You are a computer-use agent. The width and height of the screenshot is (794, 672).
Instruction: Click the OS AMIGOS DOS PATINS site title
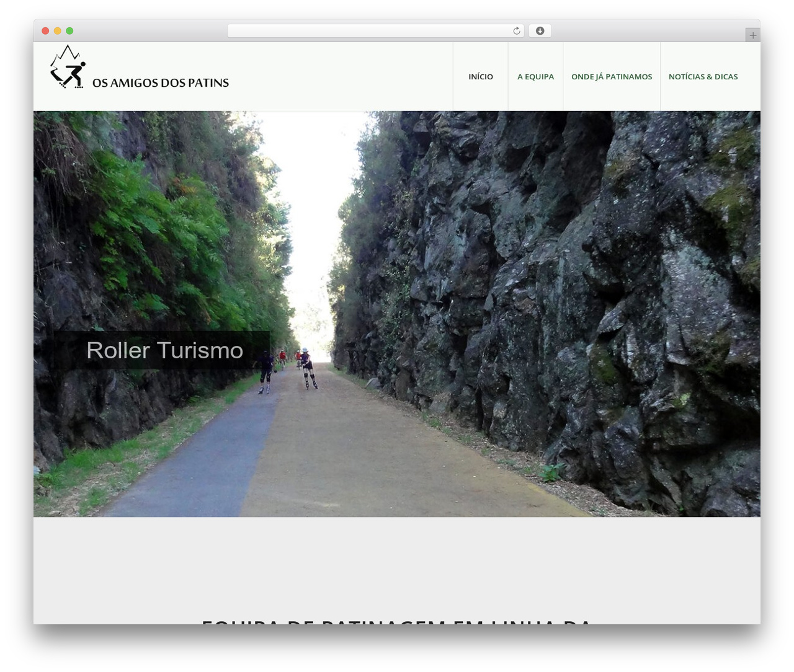pyautogui.click(x=161, y=83)
